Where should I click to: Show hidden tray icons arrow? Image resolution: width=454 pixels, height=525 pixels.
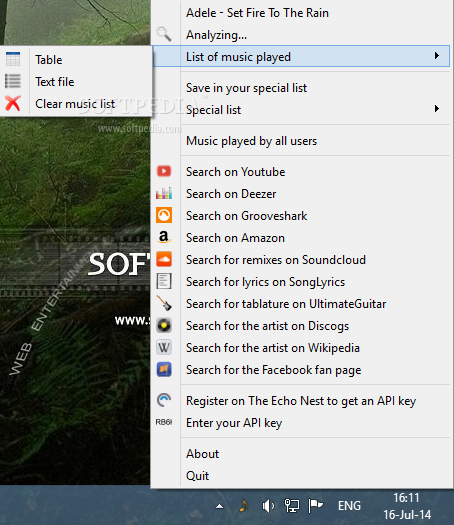point(219,506)
